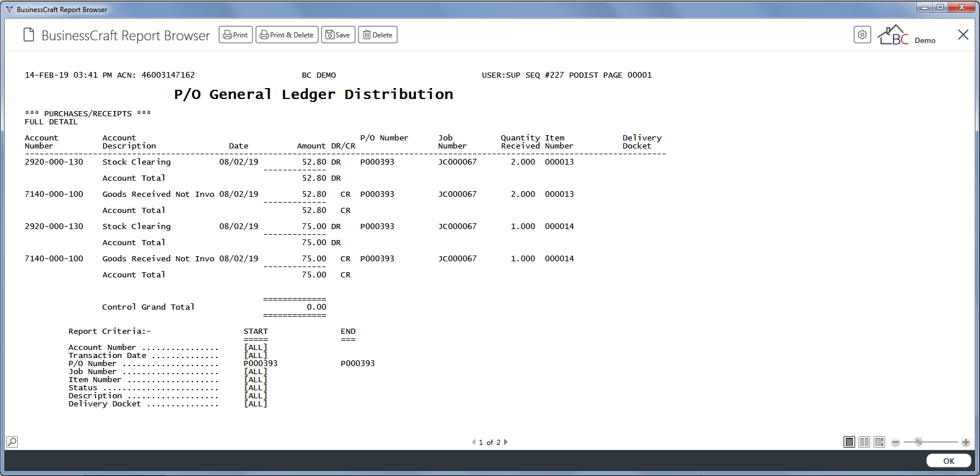
Task: Switch to single page view icon
Action: pyautogui.click(x=849, y=442)
